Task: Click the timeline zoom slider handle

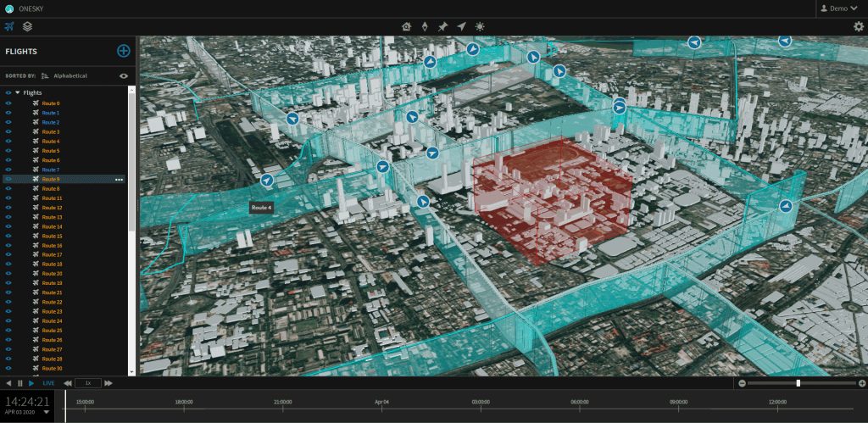Action: pos(798,383)
